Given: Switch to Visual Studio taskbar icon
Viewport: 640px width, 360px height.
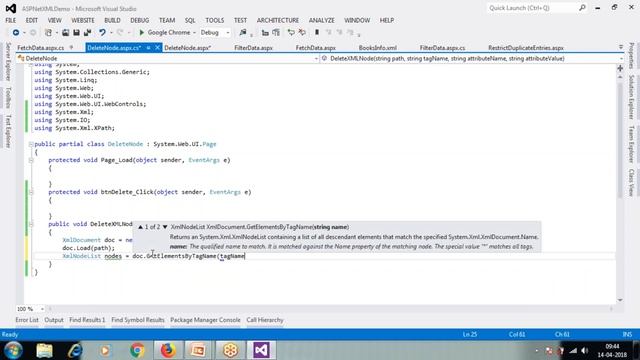Looking at the screenshot, I should point(261,350).
